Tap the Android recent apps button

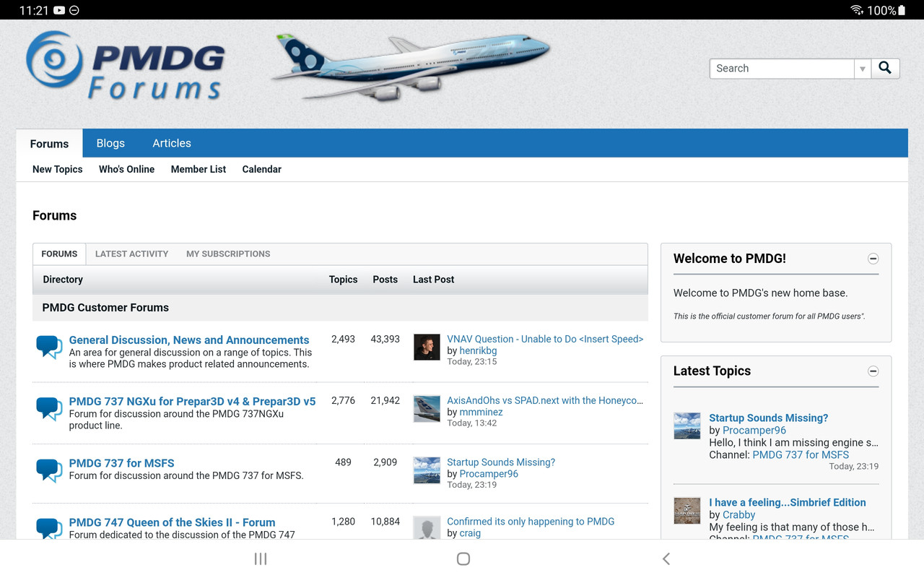point(261,558)
